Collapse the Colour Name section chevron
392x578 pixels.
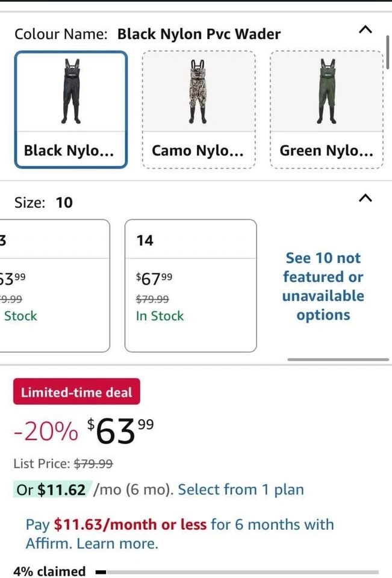coord(366,30)
